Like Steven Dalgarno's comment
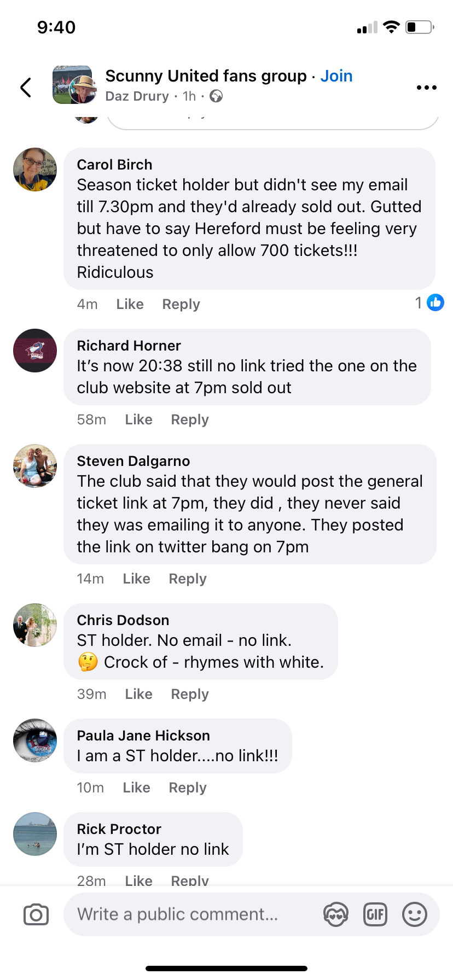 tap(136, 579)
